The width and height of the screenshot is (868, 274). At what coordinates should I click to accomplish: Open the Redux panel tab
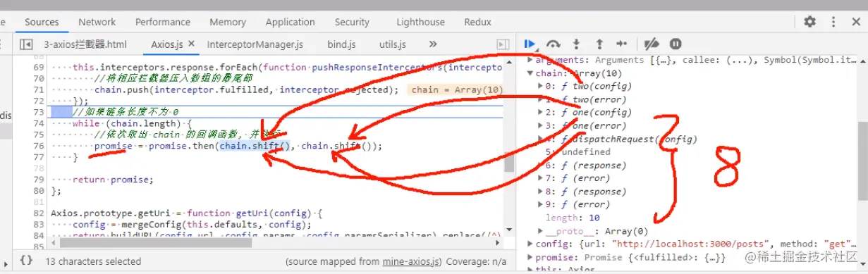[477, 22]
